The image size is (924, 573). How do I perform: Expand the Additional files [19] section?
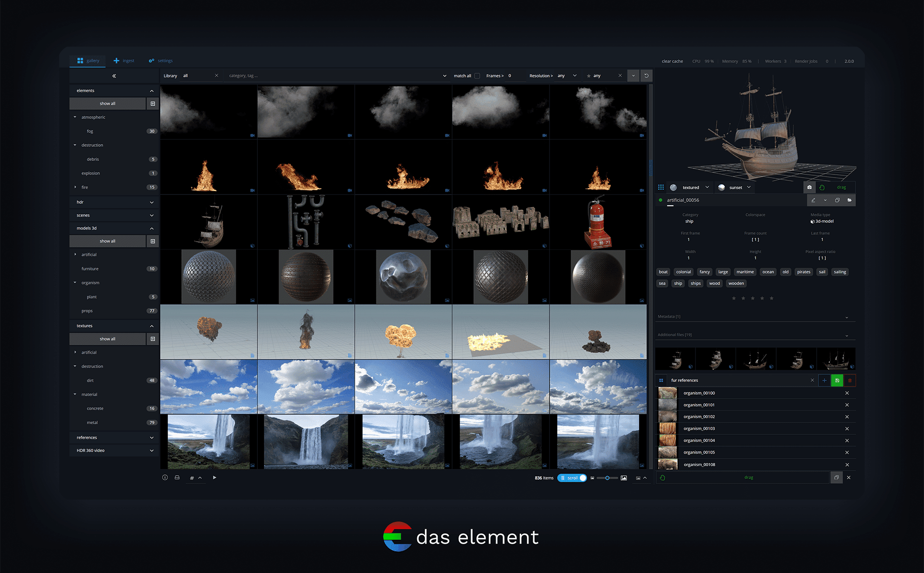[755, 335]
